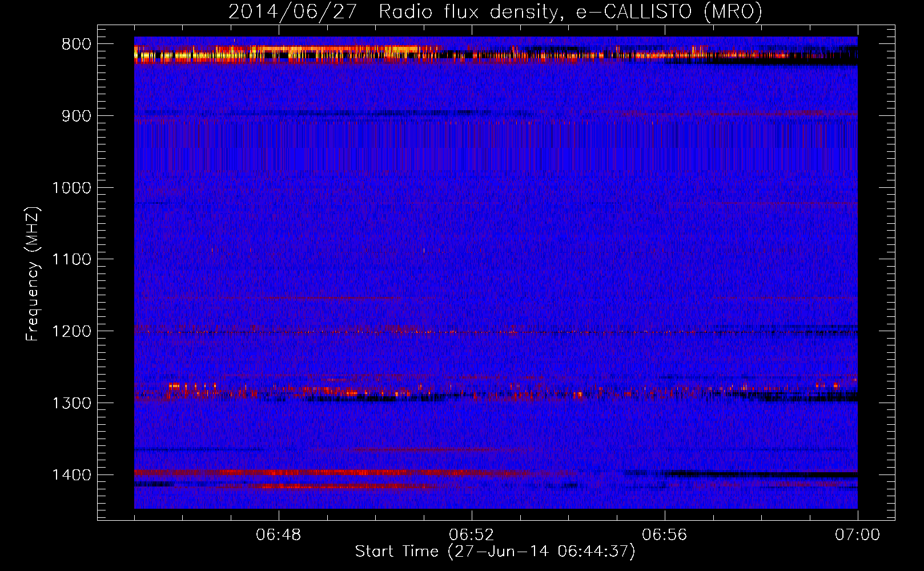Click the 06:56 time tick label

[665, 535]
